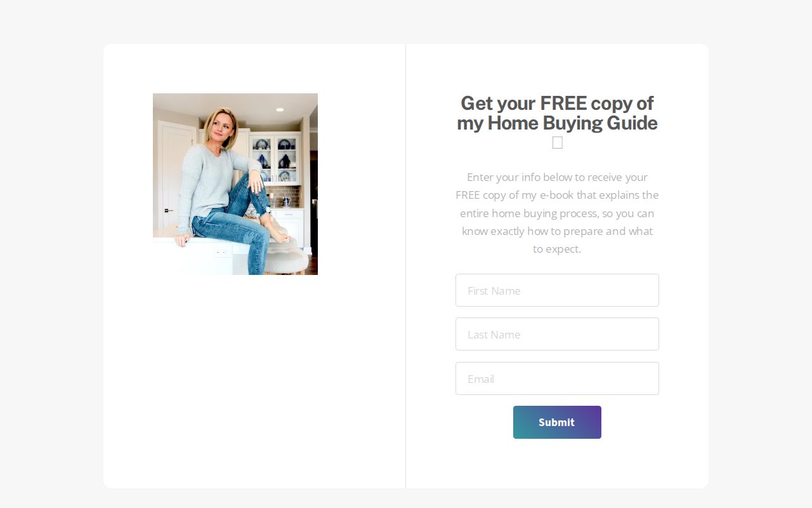812x508 pixels.
Task: Select the Email input field
Action: [557, 378]
